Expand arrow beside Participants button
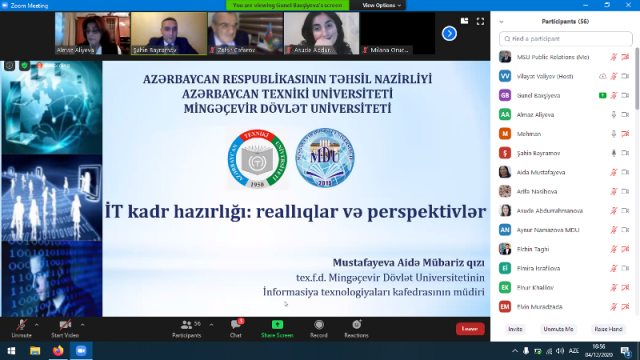 pyautogui.click(x=211, y=325)
